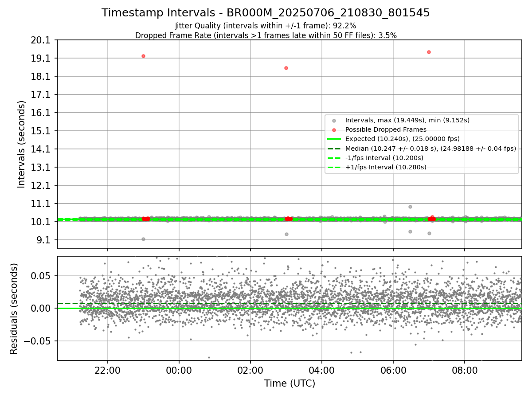This screenshot has width=532, height=399.
Task: Select the 'Median (10.247 +/- 0.018 s)' legend entry
Action: pyautogui.click(x=430, y=149)
